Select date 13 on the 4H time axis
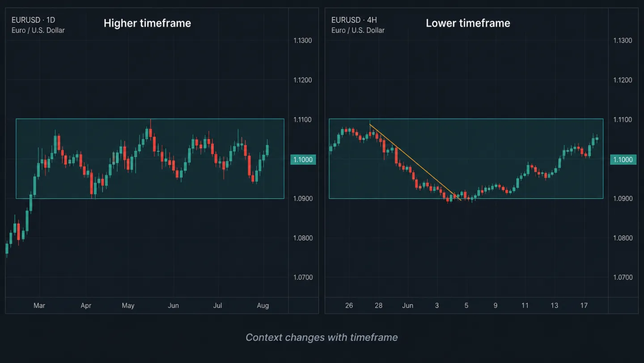This screenshot has height=363, width=644. (555, 306)
